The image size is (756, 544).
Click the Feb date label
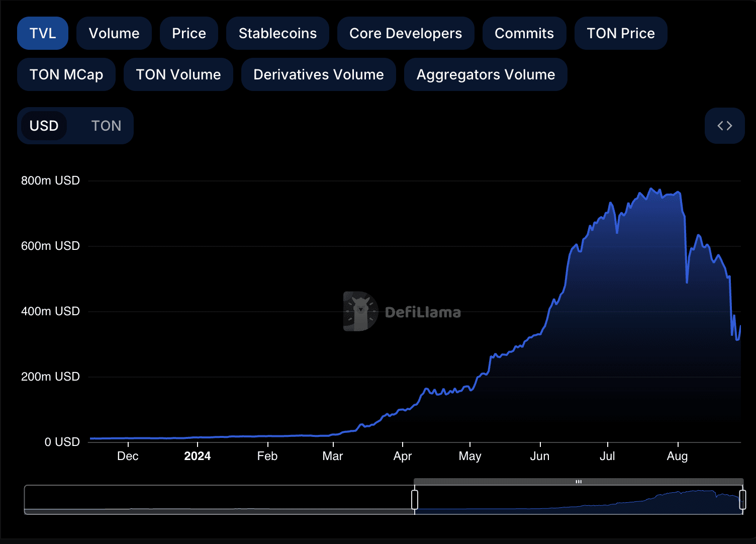tap(267, 456)
